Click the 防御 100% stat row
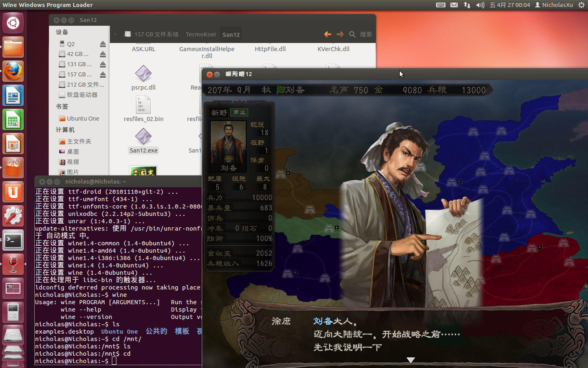This screenshot has width=588, height=368. (x=240, y=238)
